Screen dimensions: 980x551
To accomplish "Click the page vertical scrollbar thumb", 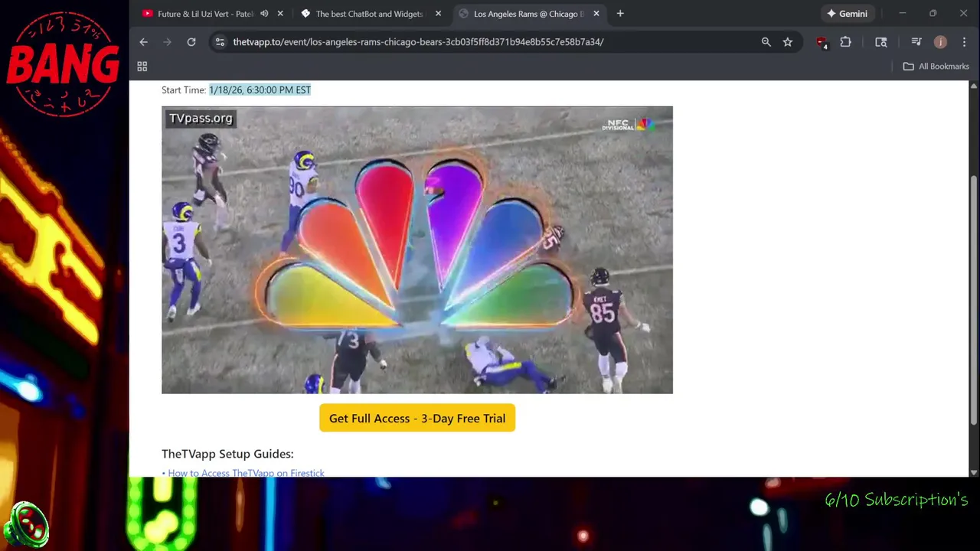I will (974, 301).
